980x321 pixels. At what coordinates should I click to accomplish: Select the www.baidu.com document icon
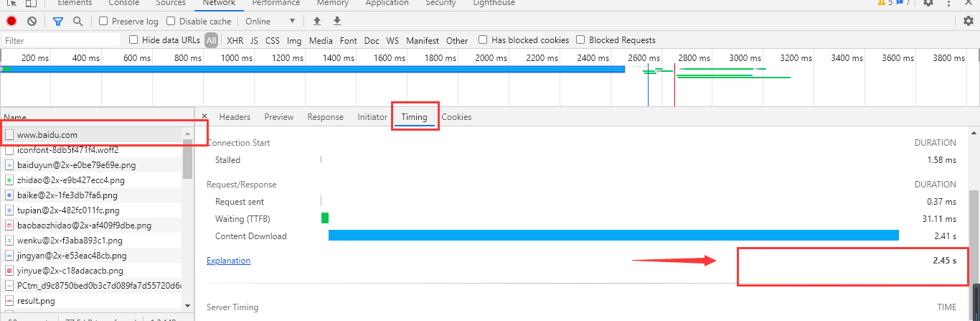tap(9, 134)
